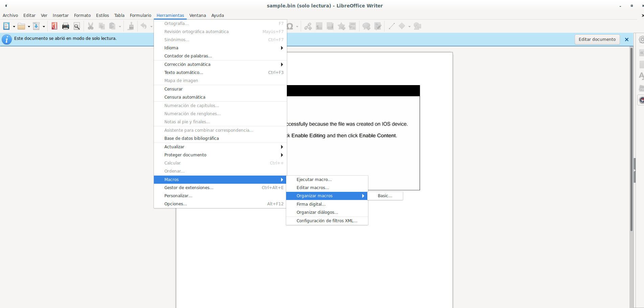The width and height of the screenshot is (644, 308).
Task: Open the Open-file dropdown arrow
Action: tap(29, 27)
